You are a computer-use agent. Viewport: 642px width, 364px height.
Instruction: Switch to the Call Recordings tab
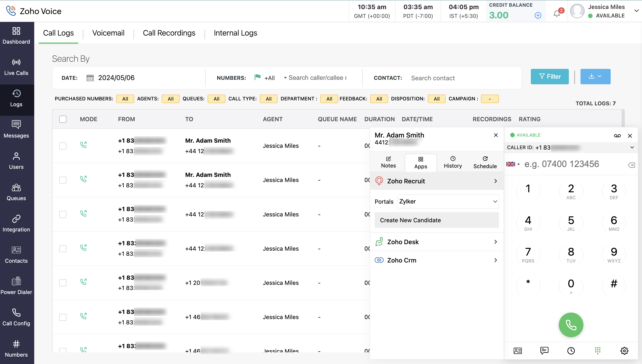(x=169, y=33)
